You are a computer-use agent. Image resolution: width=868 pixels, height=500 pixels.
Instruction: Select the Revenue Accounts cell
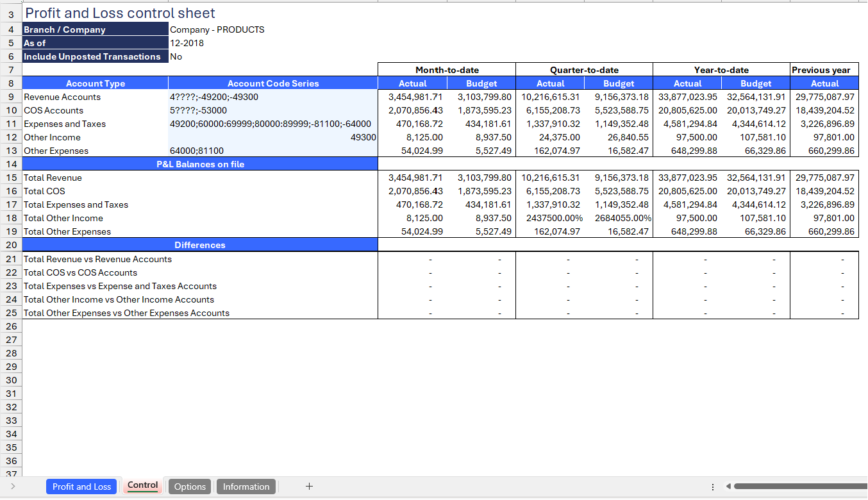tap(96, 97)
